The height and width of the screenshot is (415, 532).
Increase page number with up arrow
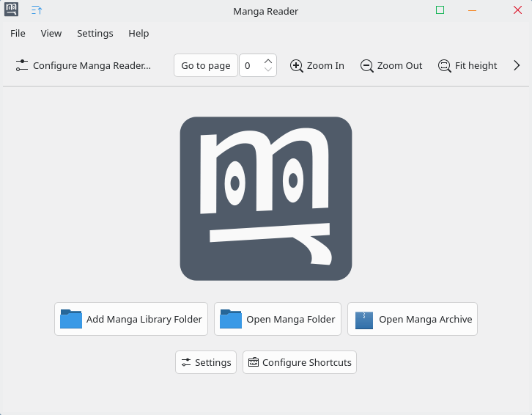click(268, 61)
